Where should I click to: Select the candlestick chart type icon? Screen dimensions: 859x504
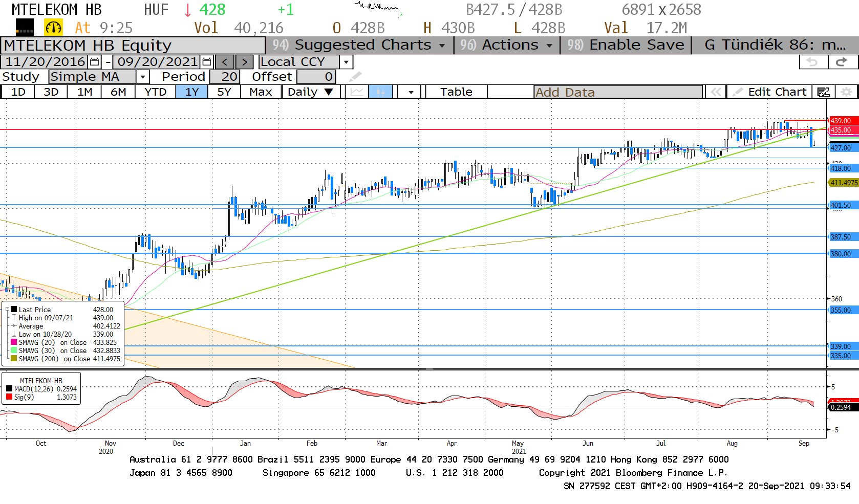380,92
